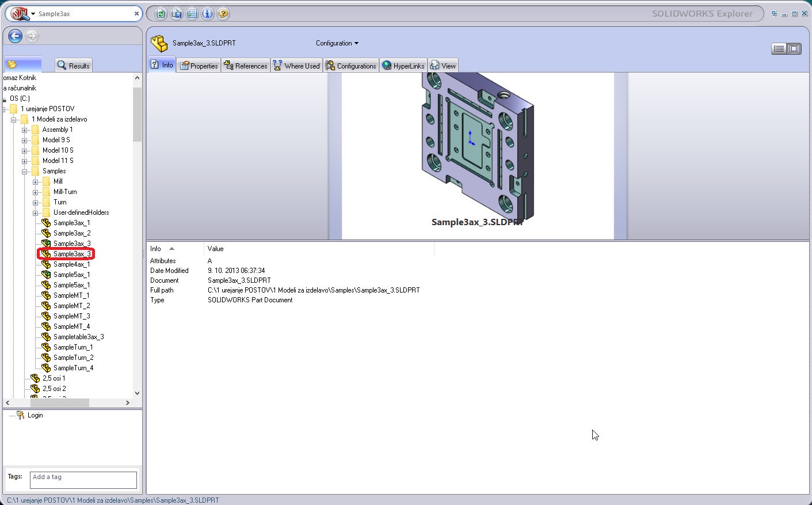This screenshot has height=505, width=812.
Task: Click the blue Info toolbar icon
Action: (x=208, y=14)
